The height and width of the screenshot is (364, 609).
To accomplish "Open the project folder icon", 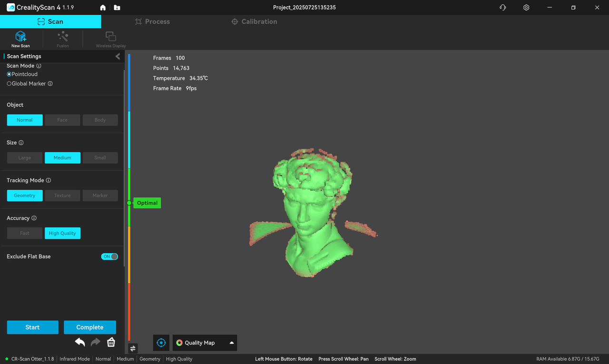I will [x=117, y=8].
